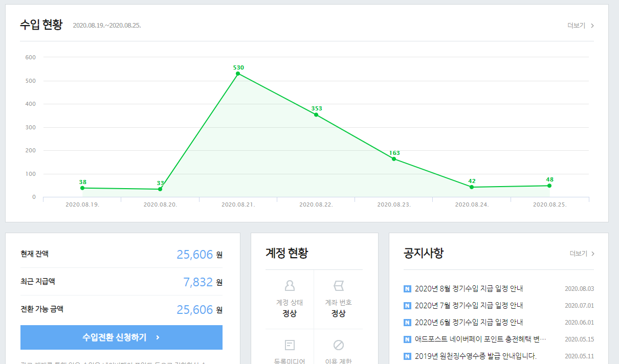
Task: Click the 530 data point on chart
Action: pos(238,74)
